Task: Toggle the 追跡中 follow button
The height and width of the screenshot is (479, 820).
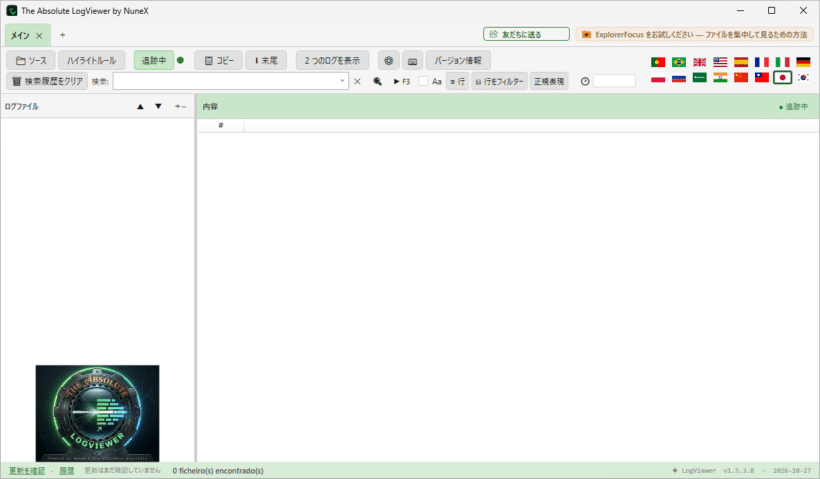Action: point(154,61)
